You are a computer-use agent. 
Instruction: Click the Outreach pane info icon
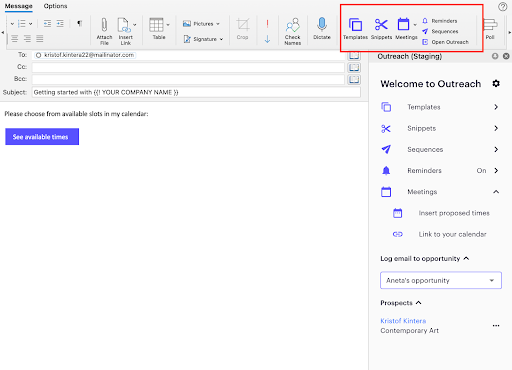[495, 56]
